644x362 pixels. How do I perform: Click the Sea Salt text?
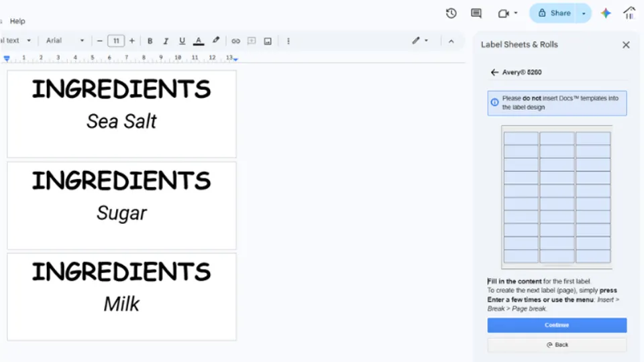click(x=121, y=121)
